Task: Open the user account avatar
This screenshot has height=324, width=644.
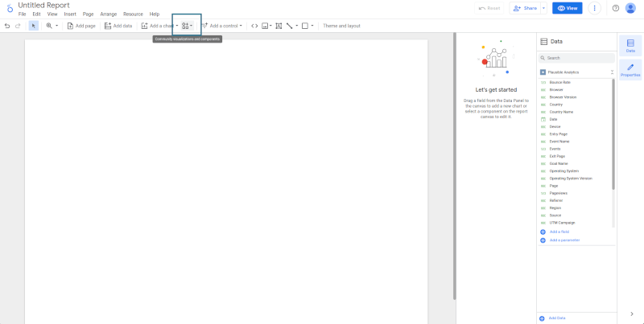Action: (x=630, y=8)
